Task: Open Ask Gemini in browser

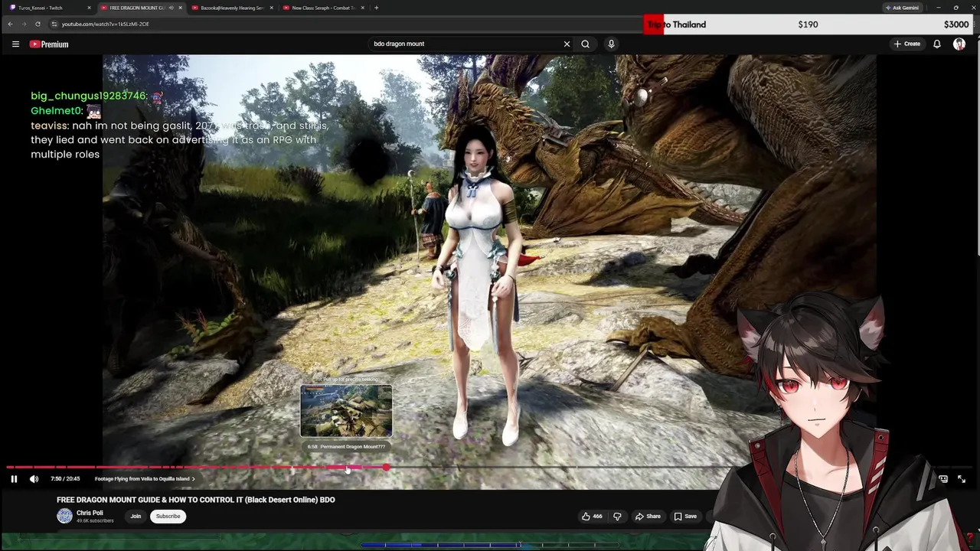Action: point(902,8)
